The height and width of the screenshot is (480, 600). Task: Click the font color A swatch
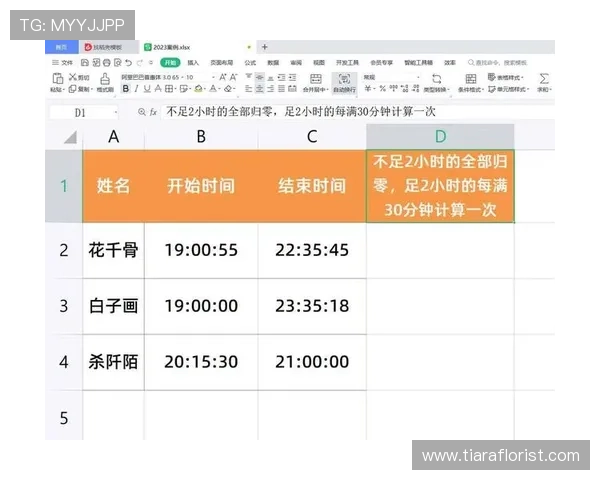[x=213, y=89]
